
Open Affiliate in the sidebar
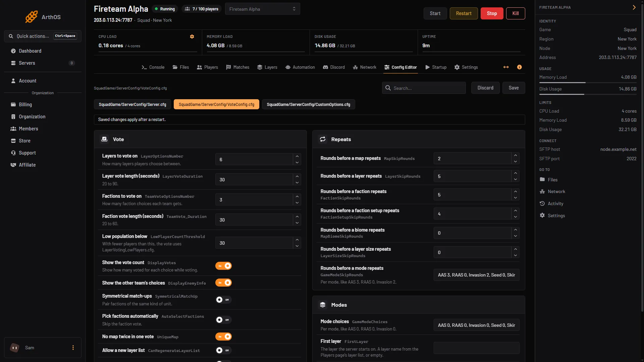click(x=43, y=165)
